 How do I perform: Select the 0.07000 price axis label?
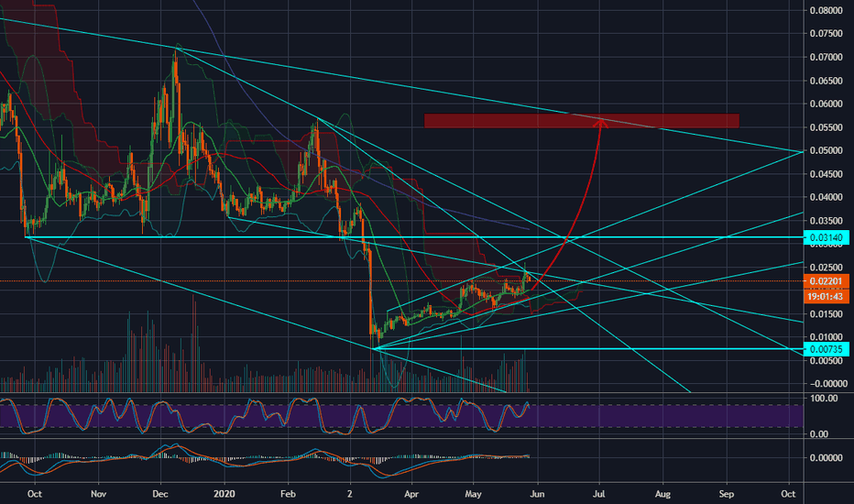pyautogui.click(x=827, y=57)
